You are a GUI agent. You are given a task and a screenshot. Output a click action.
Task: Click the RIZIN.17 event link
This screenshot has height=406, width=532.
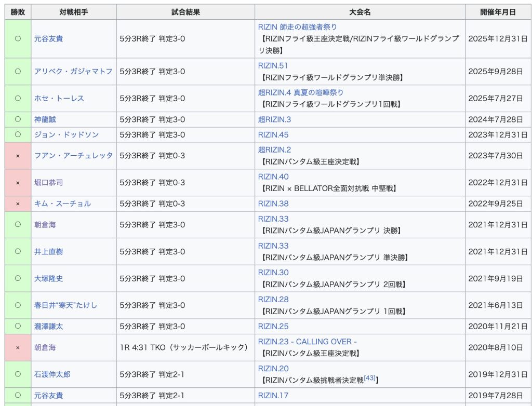[x=273, y=396]
